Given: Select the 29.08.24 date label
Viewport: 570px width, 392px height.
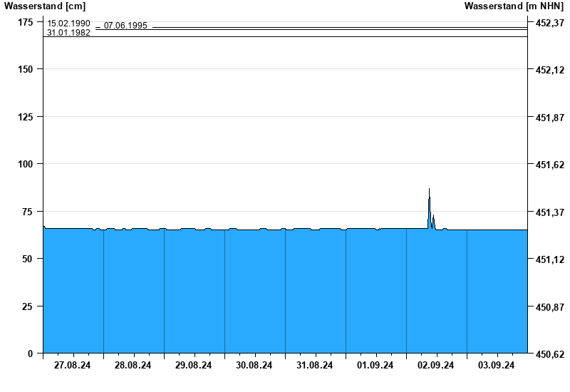Looking at the screenshot, I should [x=194, y=366].
